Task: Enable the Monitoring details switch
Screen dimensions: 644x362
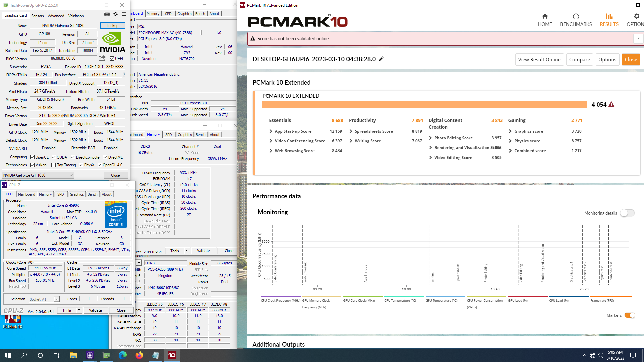Action: point(627,213)
